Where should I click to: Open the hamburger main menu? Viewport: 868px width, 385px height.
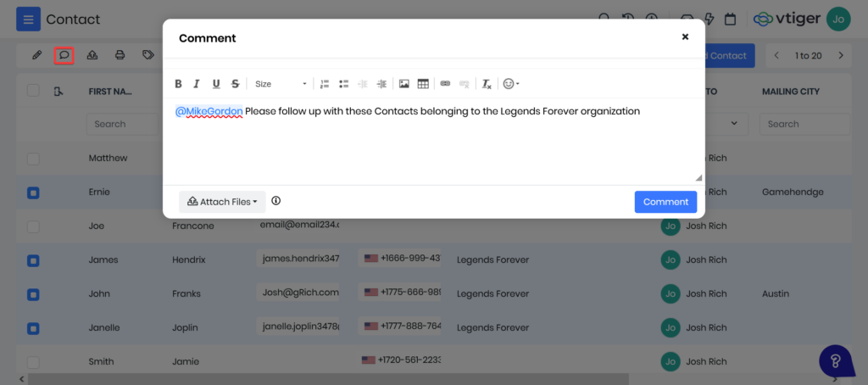pos(28,20)
